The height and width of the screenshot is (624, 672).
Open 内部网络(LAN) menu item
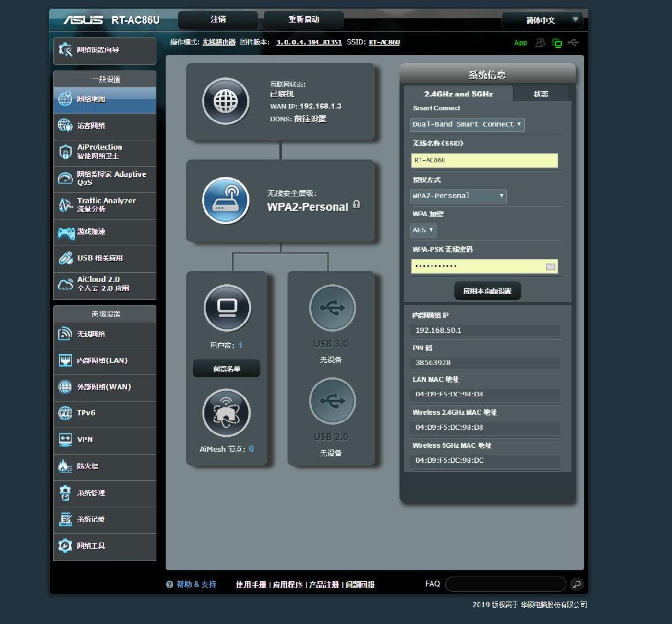[x=104, y=361]
